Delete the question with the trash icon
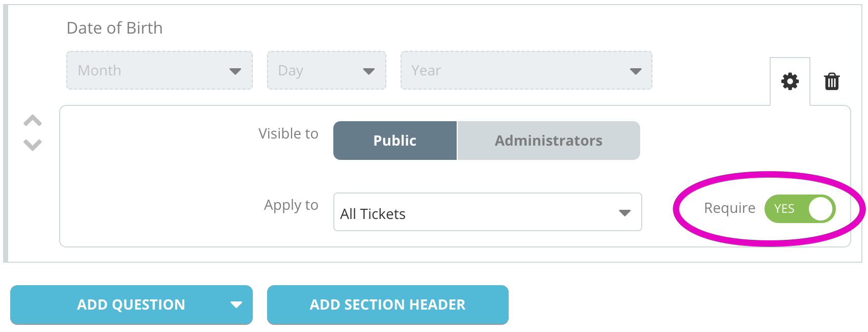Viewport: 868px width, 332px height. coord(832,81)
